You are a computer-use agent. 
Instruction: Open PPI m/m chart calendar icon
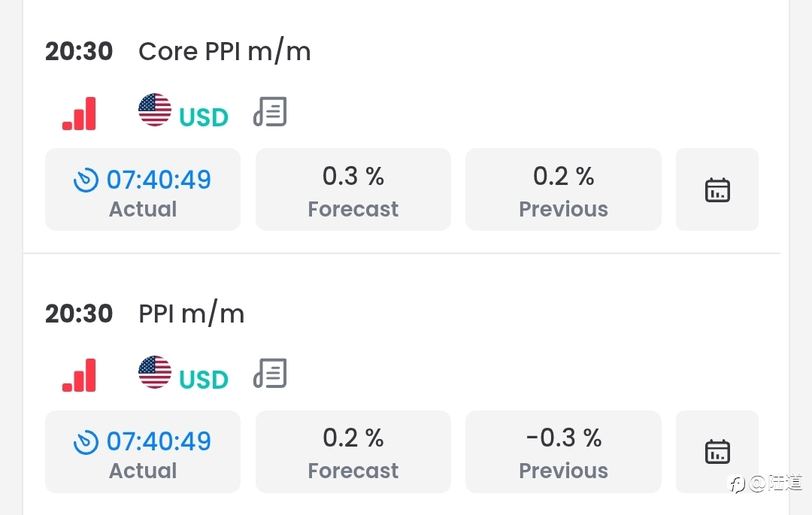click(717, 451)
